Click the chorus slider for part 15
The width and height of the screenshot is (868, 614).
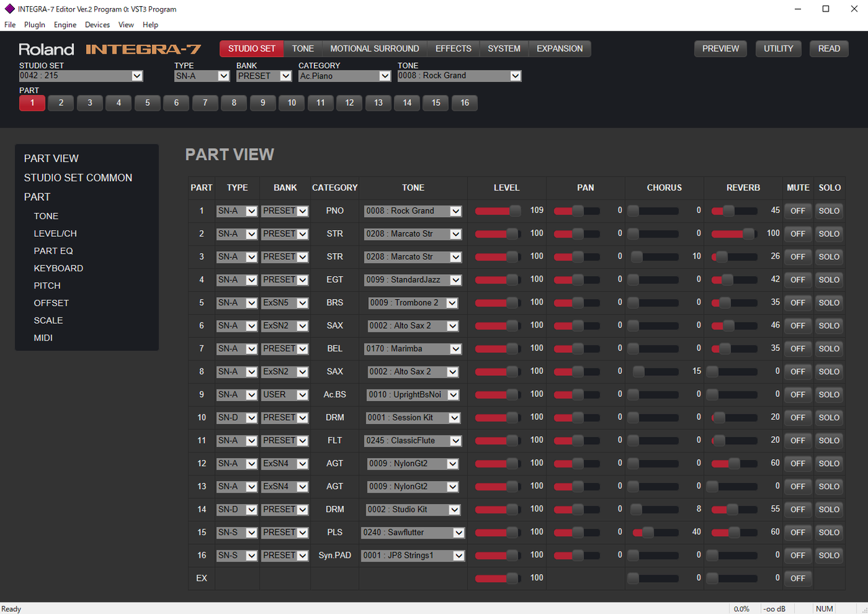[655, 532]
